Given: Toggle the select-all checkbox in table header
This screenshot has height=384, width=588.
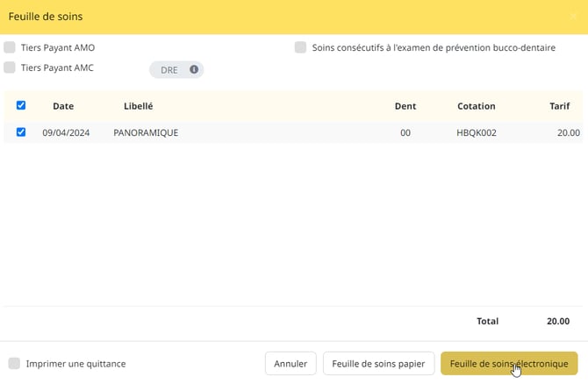Looking at the screenshot, I should pyautogui.click(x=21, y=105).
